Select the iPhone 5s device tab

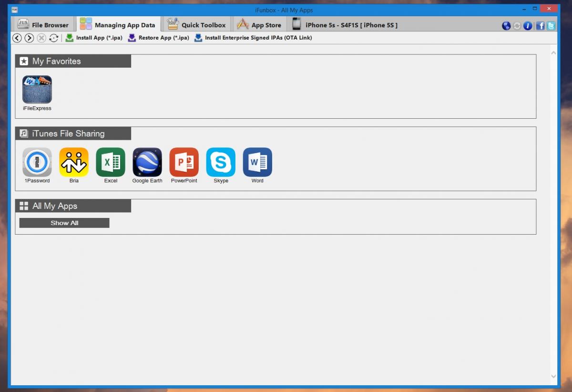tap(345, 25)
